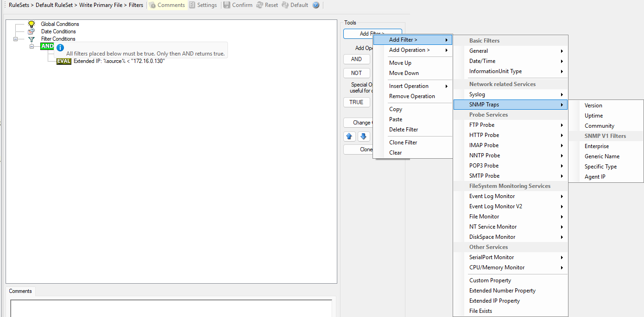Click the blue info tooltip icon
The width and height of the screenshot is (644, 317).
[x=60, y=47]
